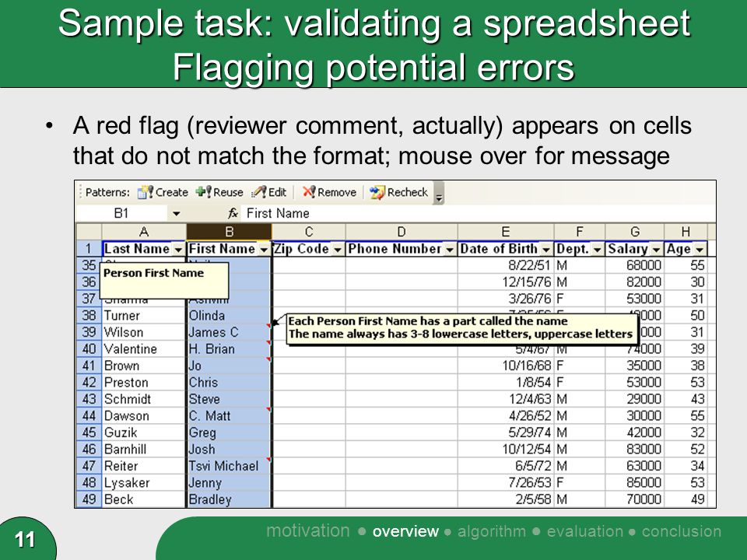Select the cell containing Tsvi Michael
747x560 pixels.
(229, 466)
